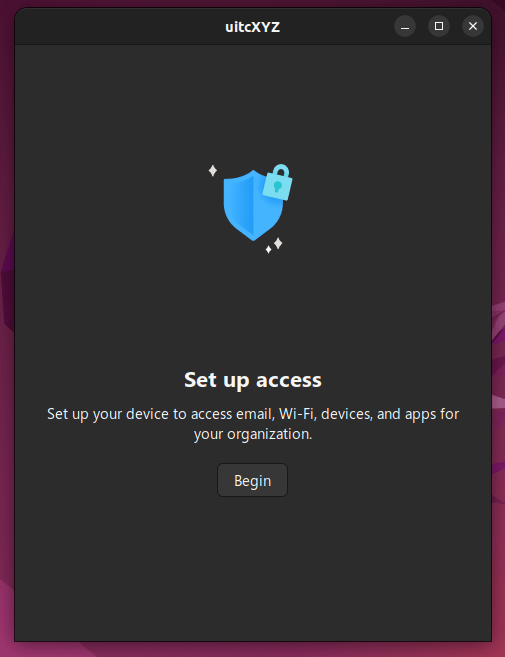Click the word "access" in the heading

coord(289,380)
